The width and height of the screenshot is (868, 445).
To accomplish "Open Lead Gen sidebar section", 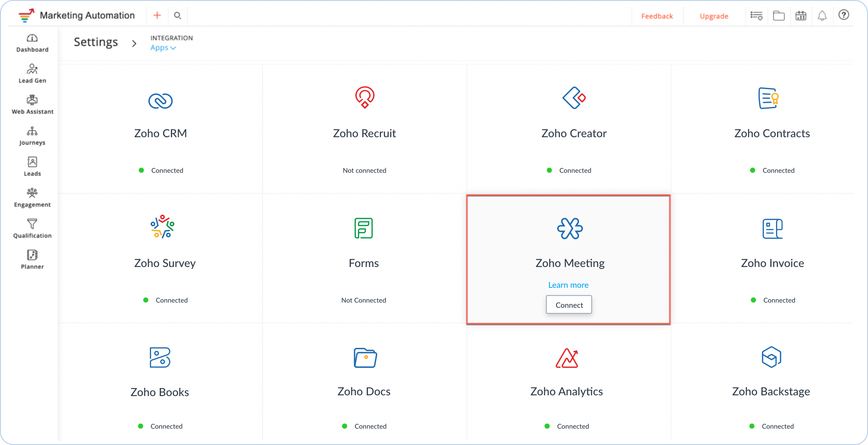I will coord(32,74).
